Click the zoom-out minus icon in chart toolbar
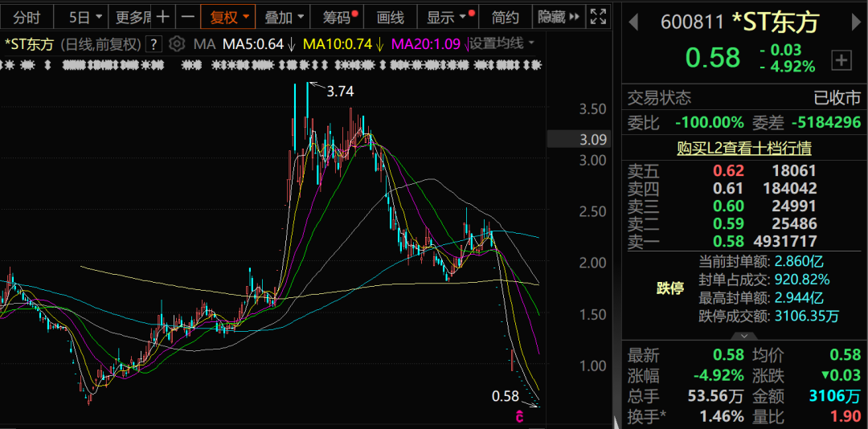Image resolution: width=868 pixels, height=429 pixels. pyautogui.click(x=186, y=17)
